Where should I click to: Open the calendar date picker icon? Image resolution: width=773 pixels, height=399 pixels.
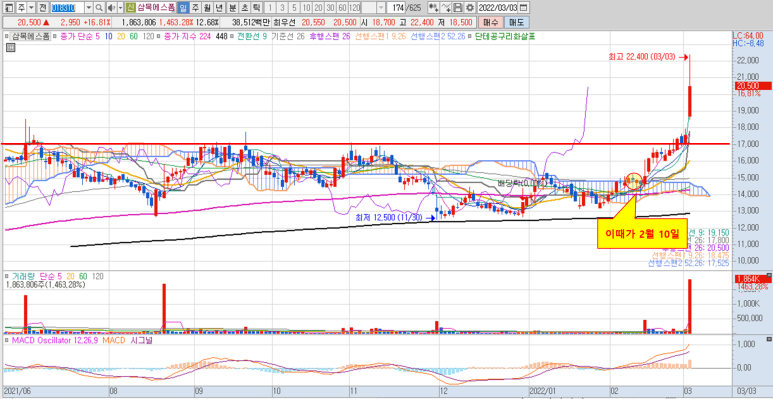523,8
